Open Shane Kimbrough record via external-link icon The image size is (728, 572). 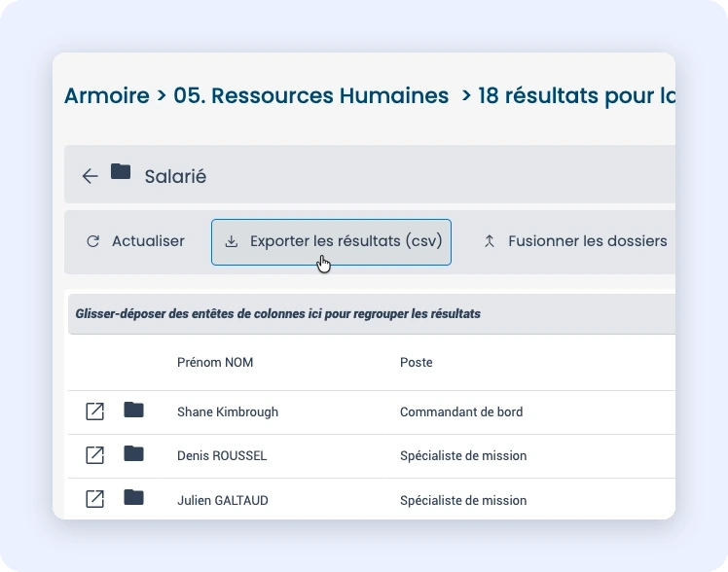(94, 411)
